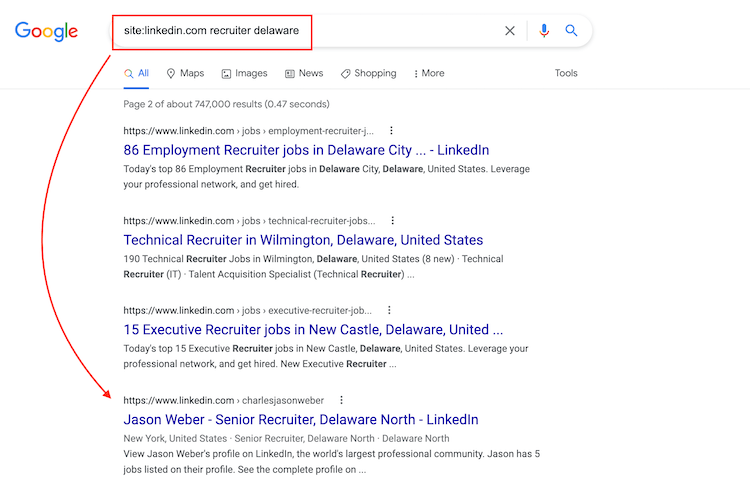The image size is (750, 484).
Task: Click the charlesjasonweber URL breadcrumb
Action: click(x=223, y=400)
